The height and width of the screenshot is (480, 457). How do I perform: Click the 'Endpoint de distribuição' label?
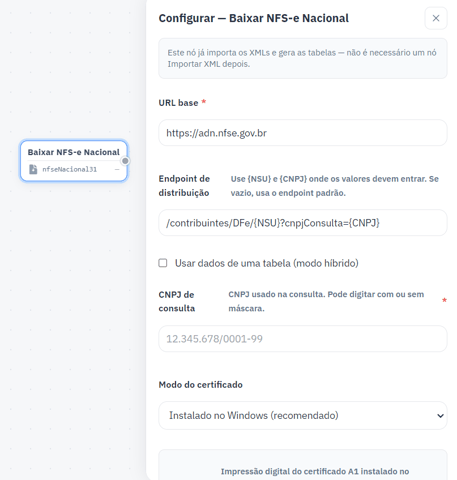coord(184,186)
